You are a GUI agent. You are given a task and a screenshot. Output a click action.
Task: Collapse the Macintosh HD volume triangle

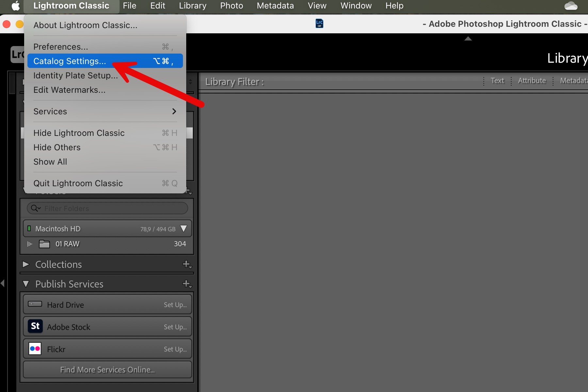pyautogui.click(x=184, y=228)
